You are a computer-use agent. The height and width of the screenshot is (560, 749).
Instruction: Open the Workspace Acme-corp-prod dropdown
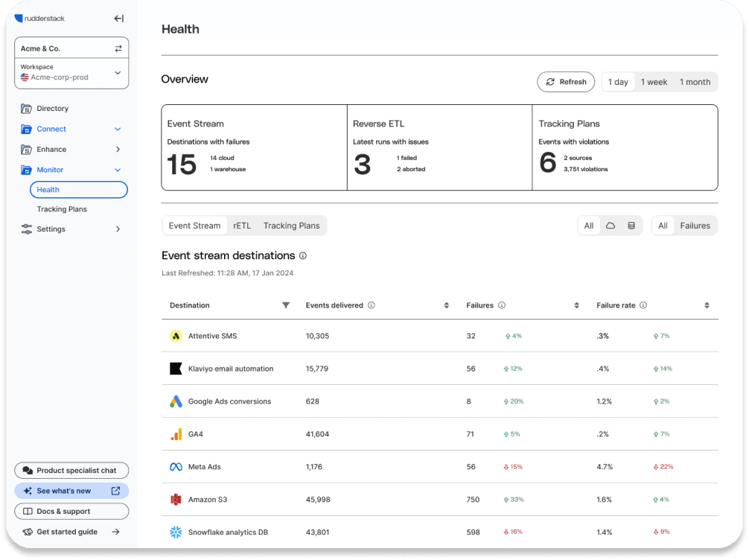pyautogui.click(x=71, y=73)
